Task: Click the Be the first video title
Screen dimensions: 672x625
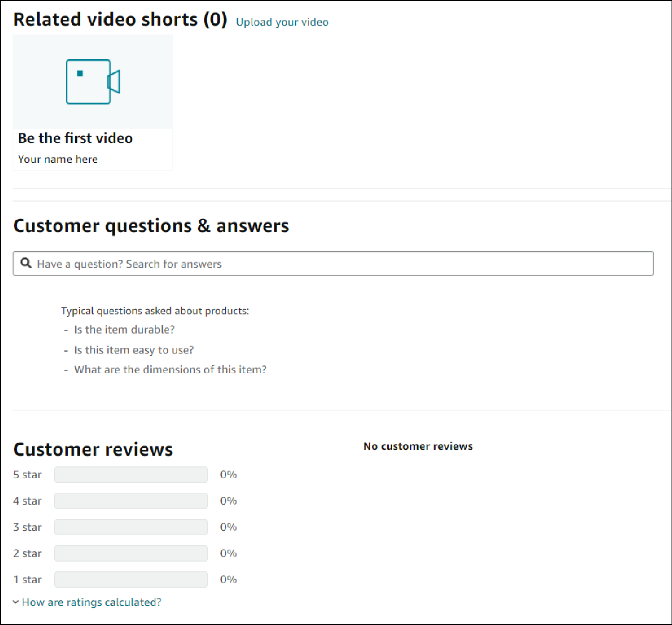Action: 76,138
